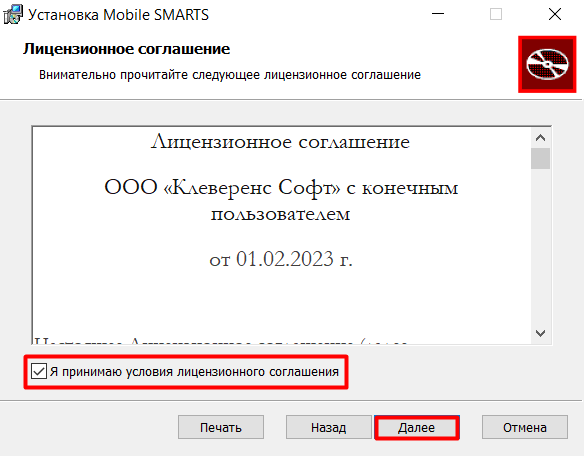This screenshot has width=584, height=456.
Task: Click the installer icon in title bar
Action: point(13,15)
